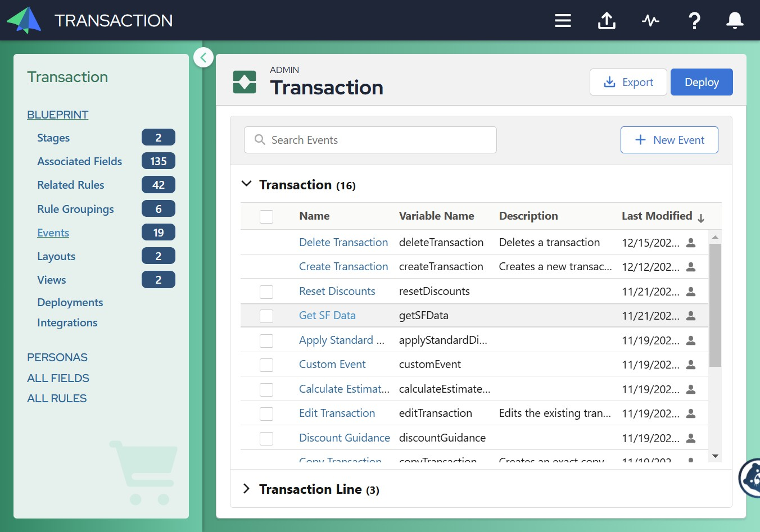
Task: Click the user icon in Reset Discounts row
Action: tap(691, 292)
